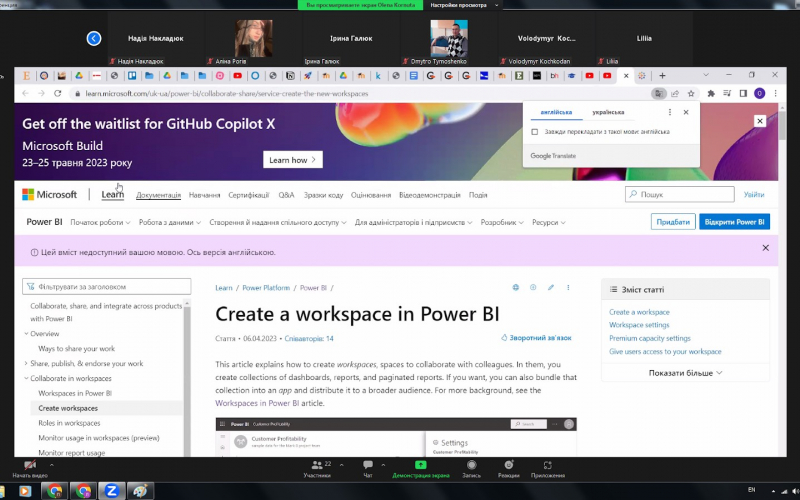Screen dimensions: 800x500
Task: Focus the 'Фільтрувати за заголовком' filter field
Action: pos(107,287)
